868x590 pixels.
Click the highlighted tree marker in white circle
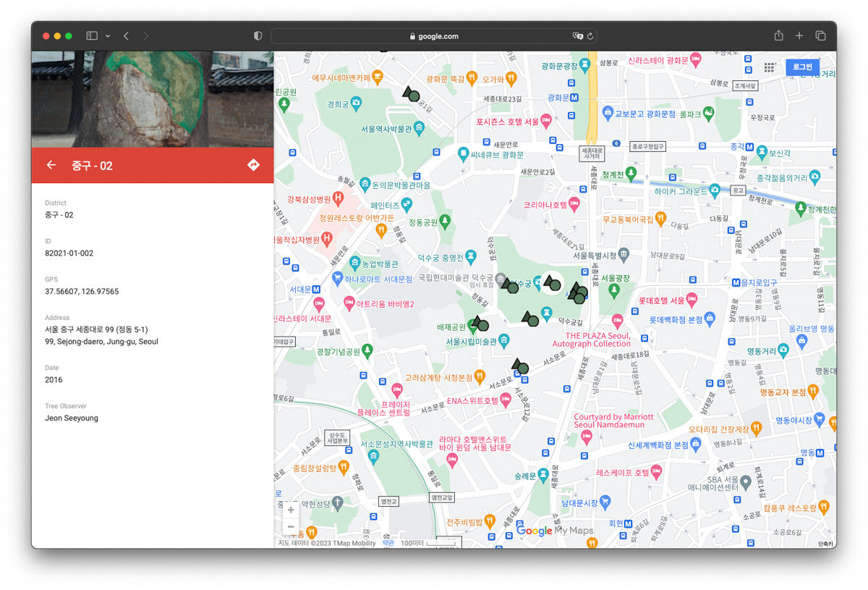point(552,283)
